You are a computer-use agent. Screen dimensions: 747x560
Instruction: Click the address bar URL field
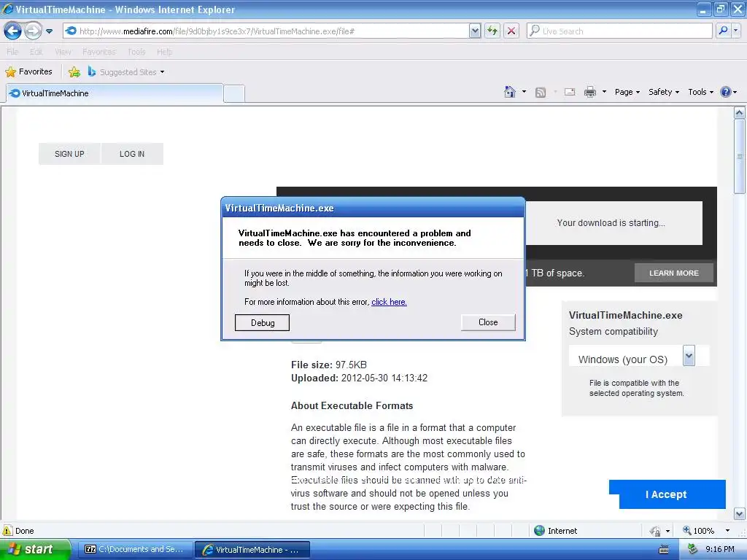[266, 31]
